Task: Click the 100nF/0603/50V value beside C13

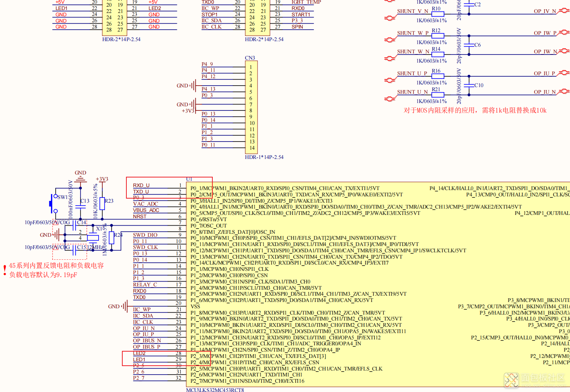Action: pyautogui.click(x=70, y=199)
